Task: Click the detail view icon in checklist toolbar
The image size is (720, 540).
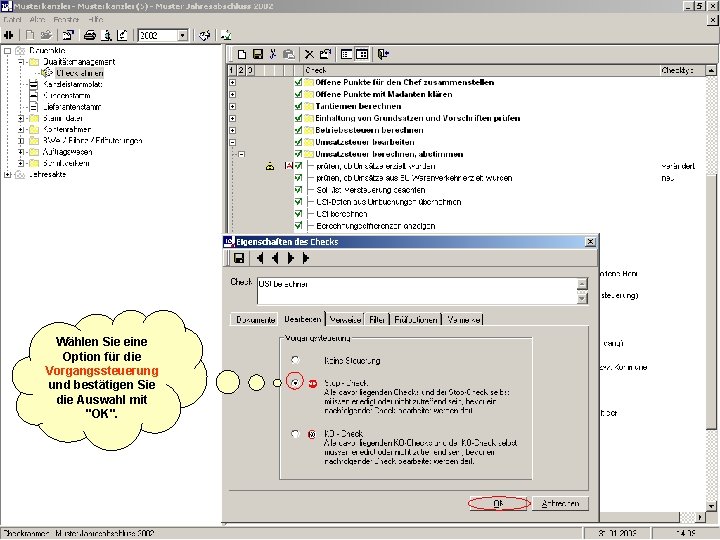Action: tap(362, 54)
